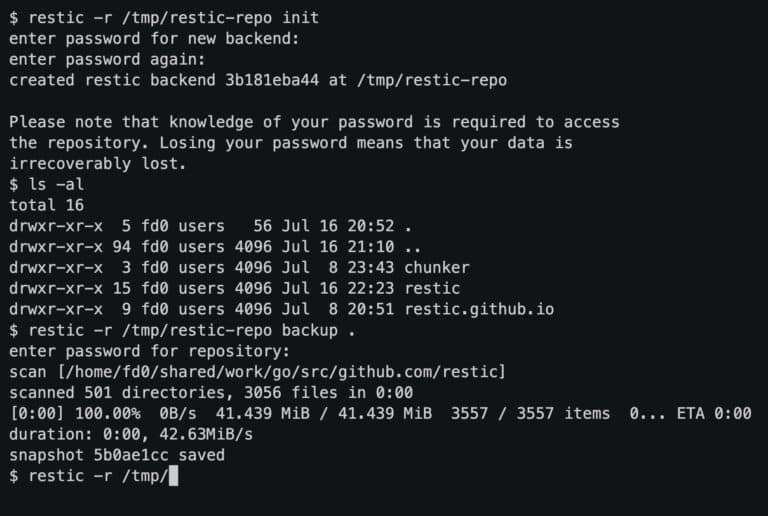
Task: Click the 'ls -al' command line
Action: 56,185
